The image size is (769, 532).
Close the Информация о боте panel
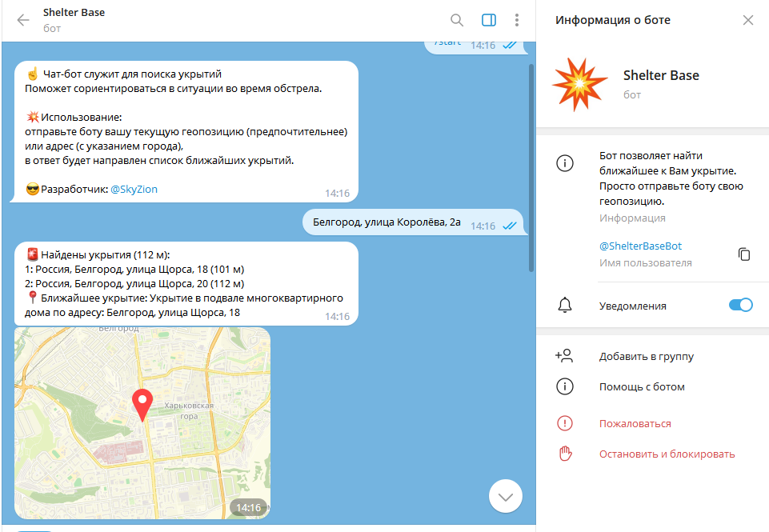coord(748,20)
